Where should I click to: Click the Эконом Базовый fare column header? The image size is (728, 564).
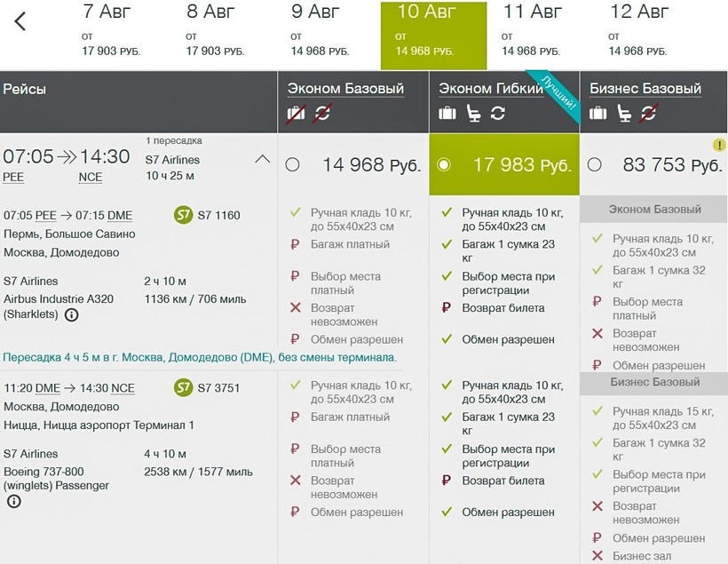coord(345,88)
